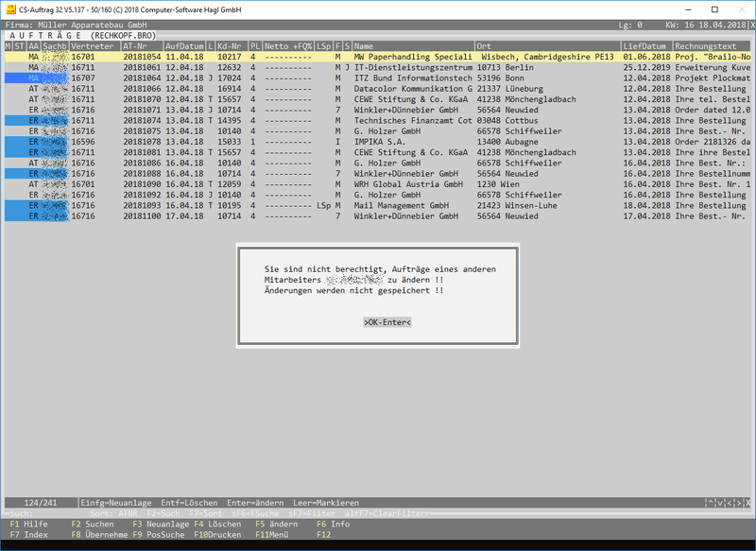This screenshot has height=551, width=756.
Task: Click the X in the grey header bar
Action: pos(749,26)
